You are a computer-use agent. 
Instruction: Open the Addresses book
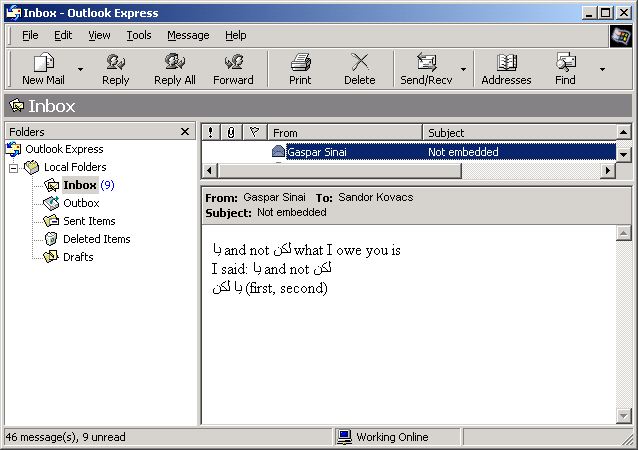pyautogui.click(x=506, y=69)
